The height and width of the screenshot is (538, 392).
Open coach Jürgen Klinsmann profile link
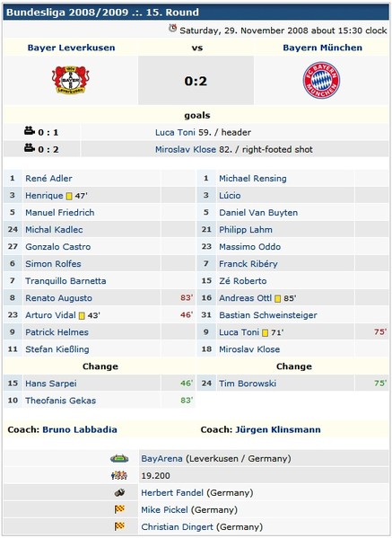coord(278,429)
